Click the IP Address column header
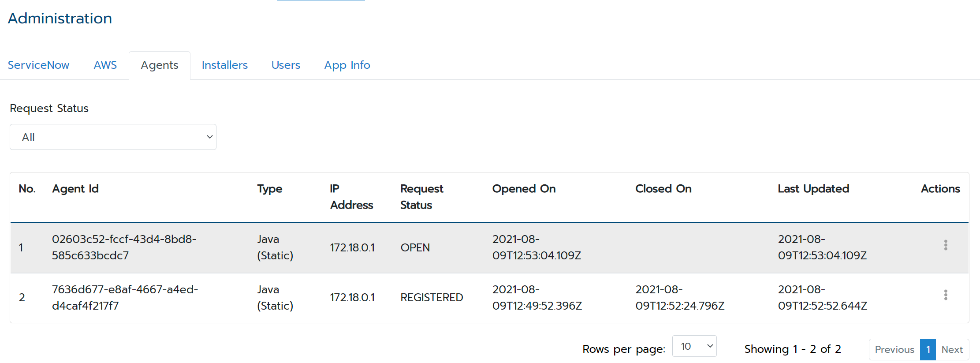Screen dimensions: 980x363 [351, 197]
